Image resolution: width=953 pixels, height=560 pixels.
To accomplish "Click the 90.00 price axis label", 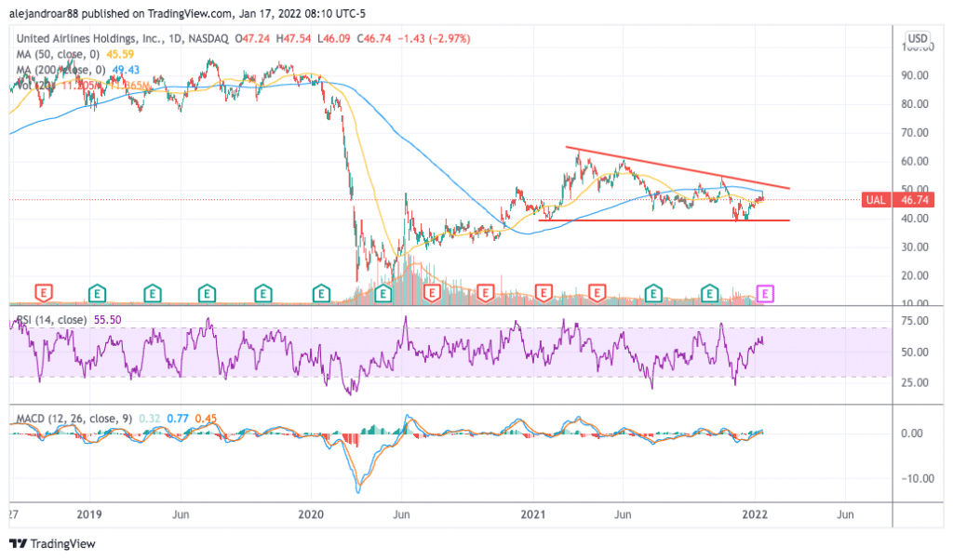I will click(915, 75).
